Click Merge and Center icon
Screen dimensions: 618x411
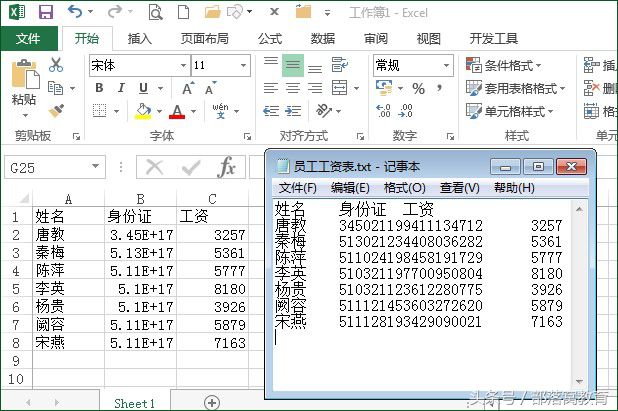tap(339, 88)
